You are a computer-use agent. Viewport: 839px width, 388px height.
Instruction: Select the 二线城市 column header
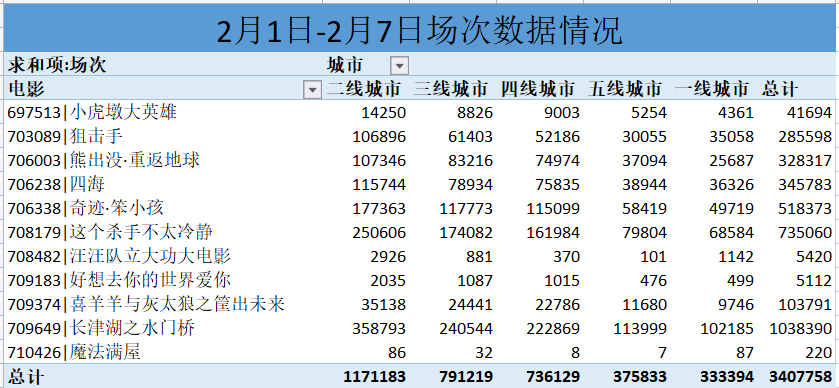pos(364,89)
